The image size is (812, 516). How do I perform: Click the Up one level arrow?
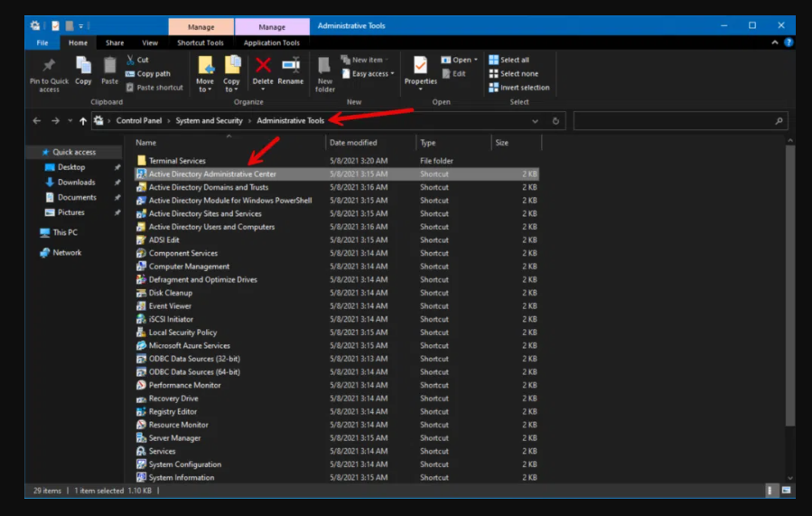point(83,121)
